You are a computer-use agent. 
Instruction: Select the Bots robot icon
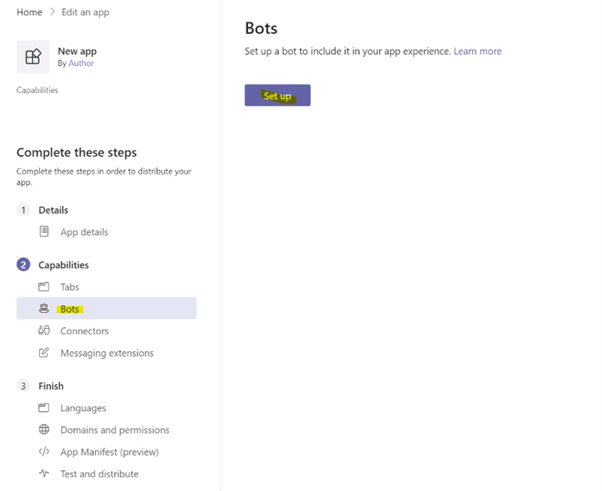44,308
